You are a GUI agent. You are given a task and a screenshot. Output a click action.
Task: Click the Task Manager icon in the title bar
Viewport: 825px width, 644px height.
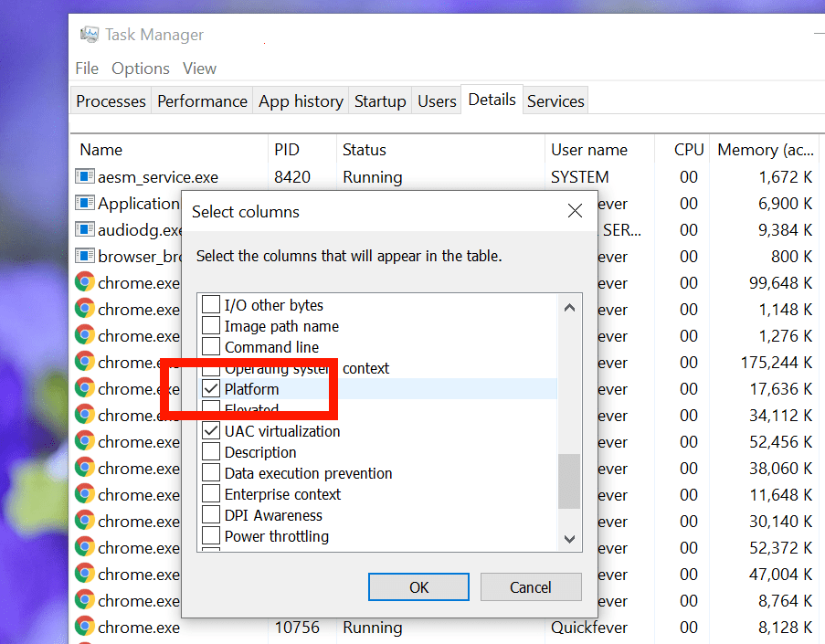tap(90, 34)
